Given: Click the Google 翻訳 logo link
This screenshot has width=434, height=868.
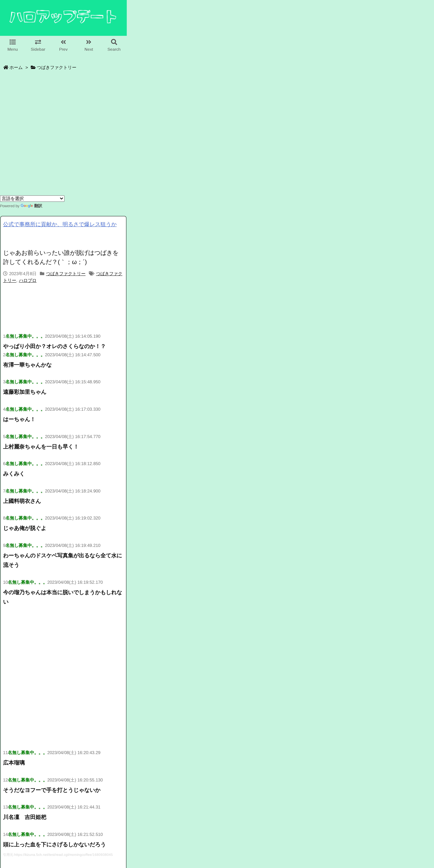Looking at the screenshot, I should [31, 206].
